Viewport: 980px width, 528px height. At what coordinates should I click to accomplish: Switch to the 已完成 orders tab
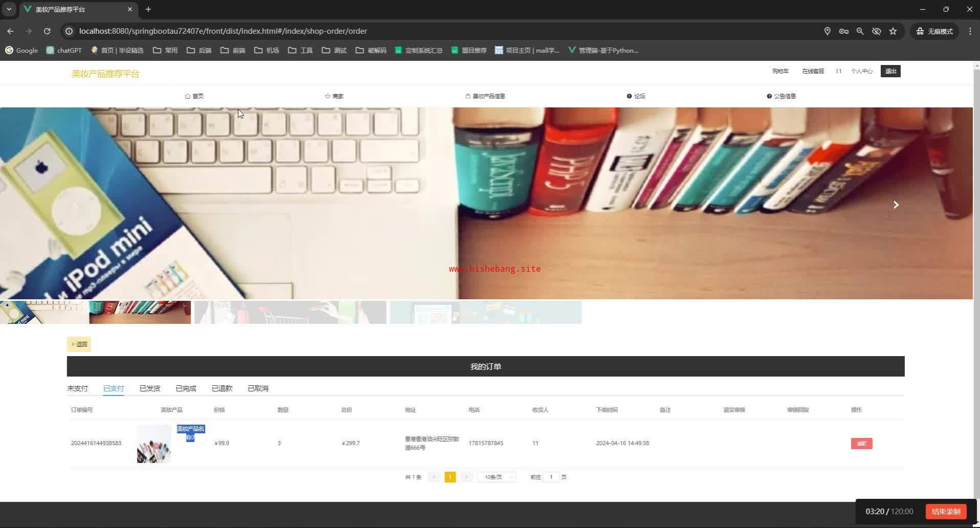186,388
